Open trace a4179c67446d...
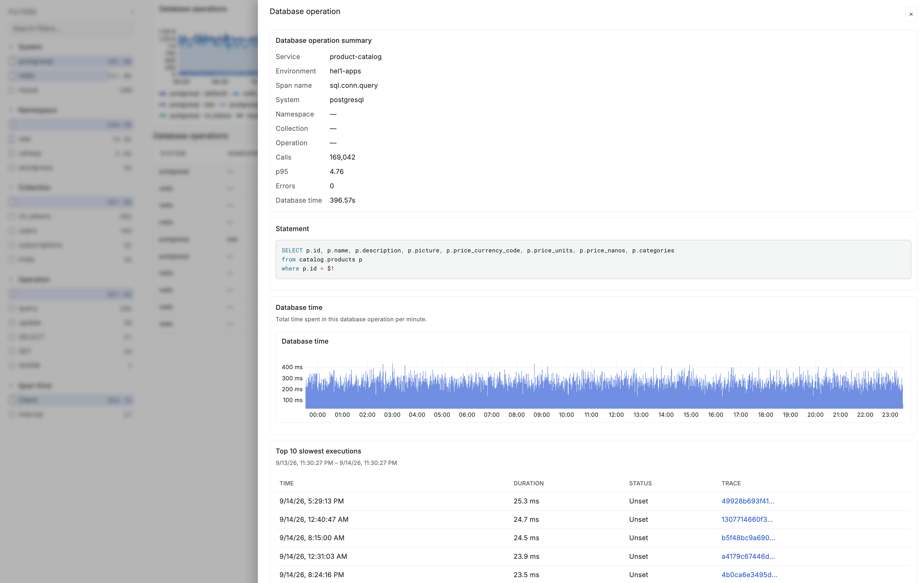The width and height of the screenshot is (924, 583). pos(748,556)
